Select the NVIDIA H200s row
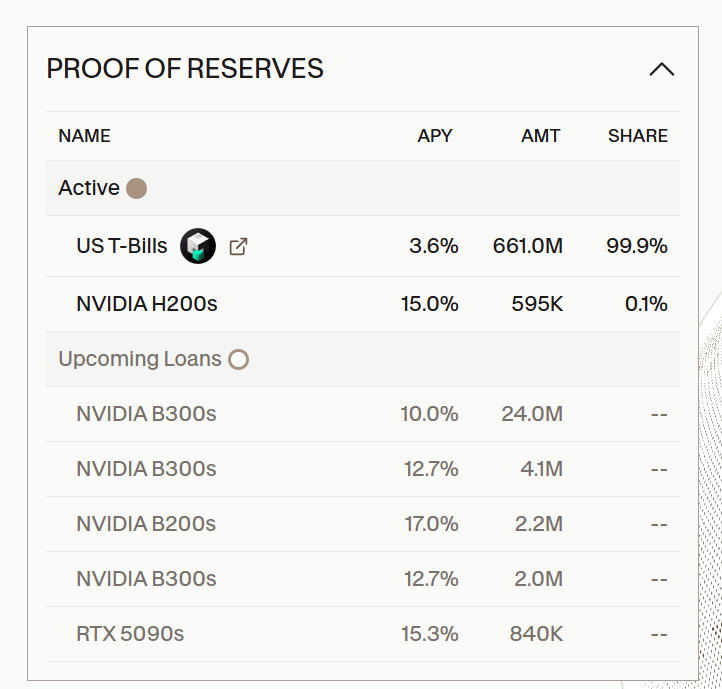The width and height of the screenshot is (722, 689). (x=147, y=304)
